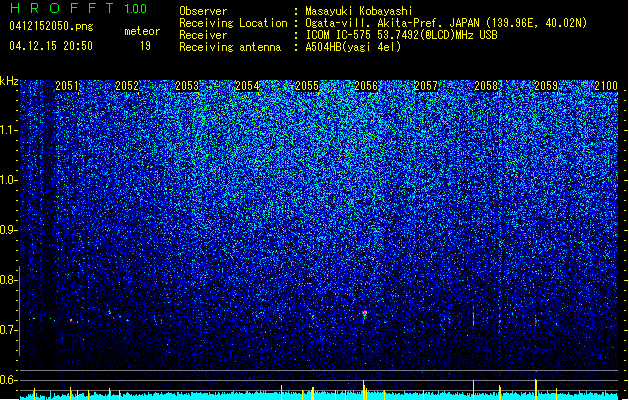629x400 pixels.
Task: Click the 2053 time marker
Action: click(x=187, y=86)
